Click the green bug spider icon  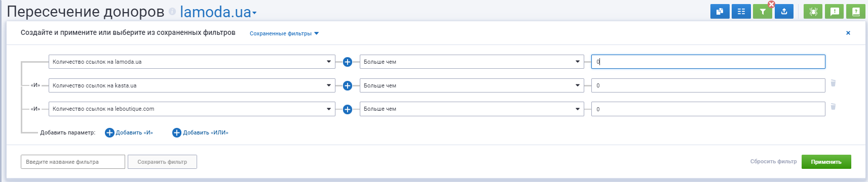pos(813,12)
